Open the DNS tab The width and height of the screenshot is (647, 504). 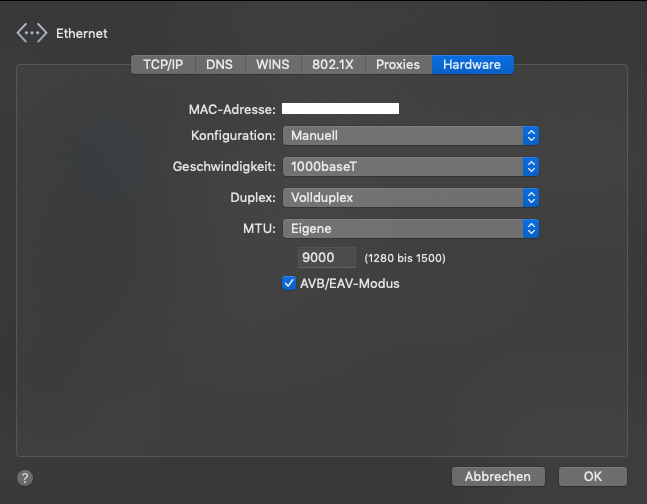219,64
